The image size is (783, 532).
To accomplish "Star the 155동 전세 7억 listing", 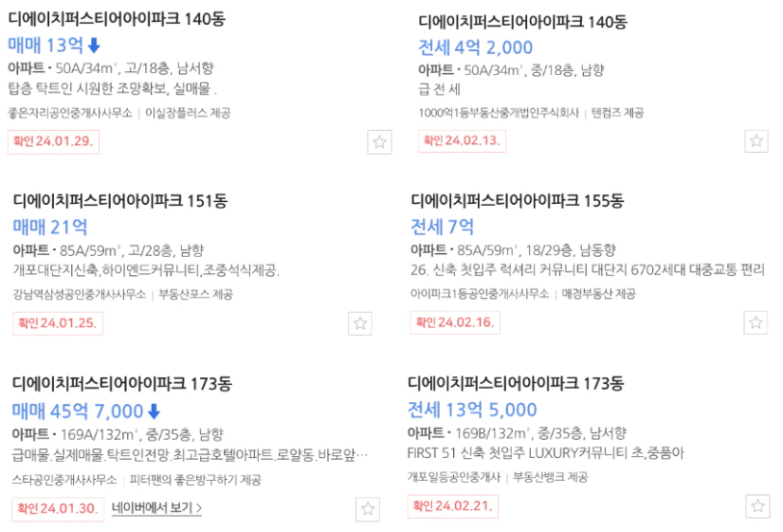I will point(755,322).
